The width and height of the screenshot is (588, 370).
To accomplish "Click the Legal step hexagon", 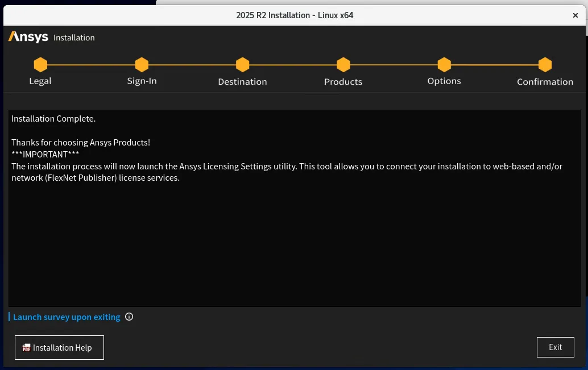I will coord(40,64).
